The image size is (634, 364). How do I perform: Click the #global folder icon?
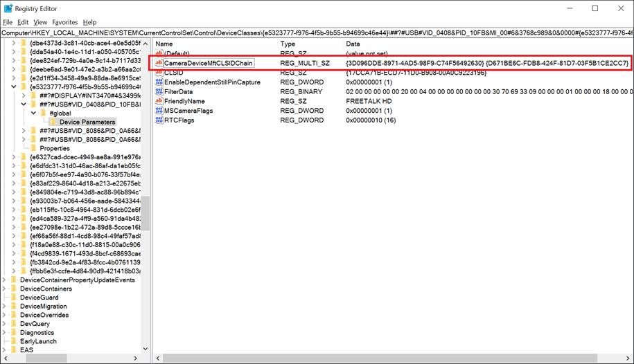(43, 113)
